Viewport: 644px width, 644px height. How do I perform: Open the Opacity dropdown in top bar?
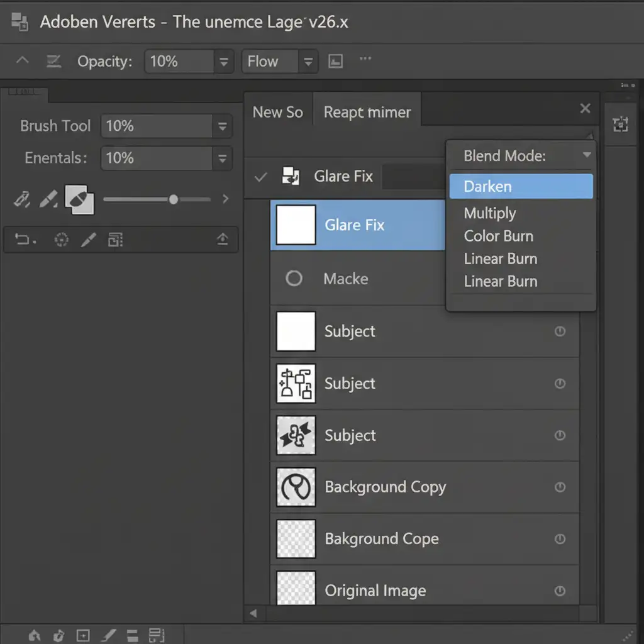[223, 62]
